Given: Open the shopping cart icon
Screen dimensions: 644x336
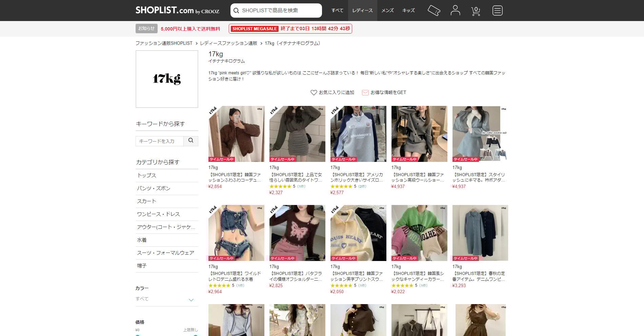Looking at the screenshot, I should pyautogui.click(x=476, y=11).
